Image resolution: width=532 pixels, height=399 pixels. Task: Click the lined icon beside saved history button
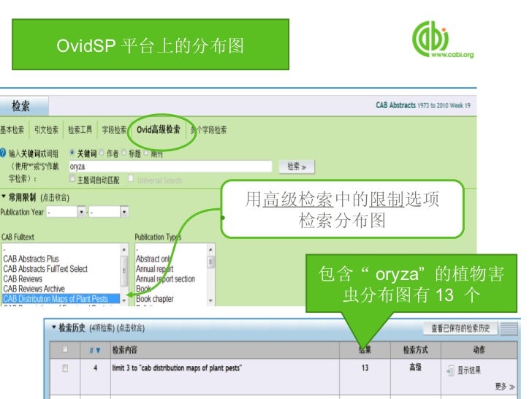[509, 328]
